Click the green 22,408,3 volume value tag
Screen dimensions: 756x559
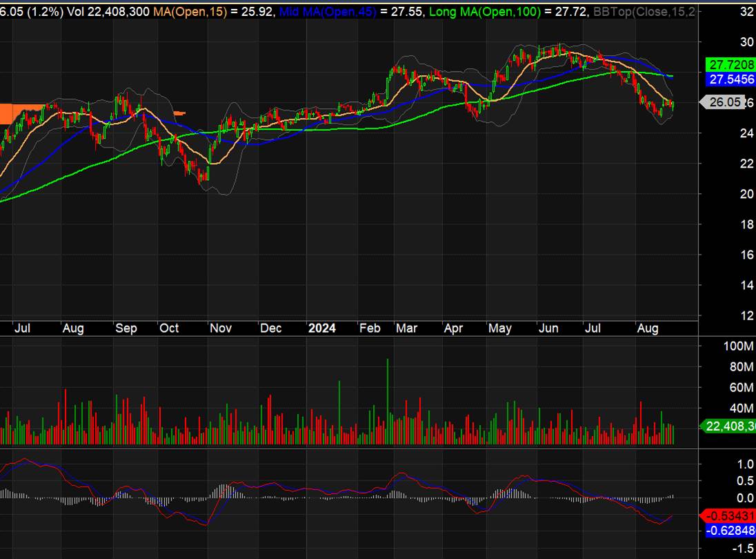click(x=730, y=426)
